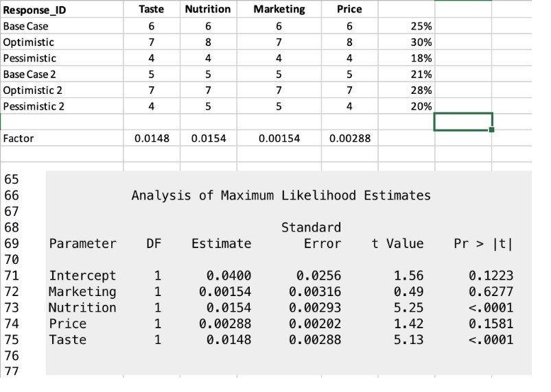551x392 pixels.
Task: Click the <.0001 p-value in Nutrition row
Action: point(491,308)
